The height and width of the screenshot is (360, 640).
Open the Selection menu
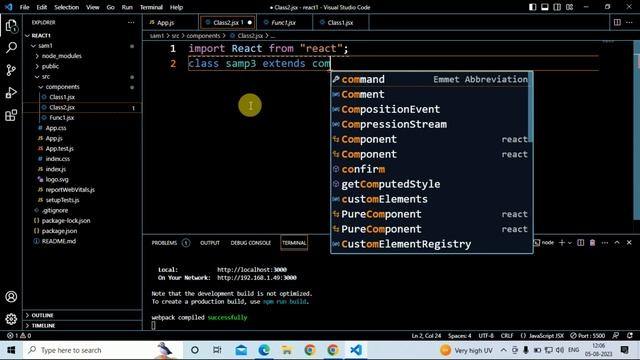coord(67,7)
